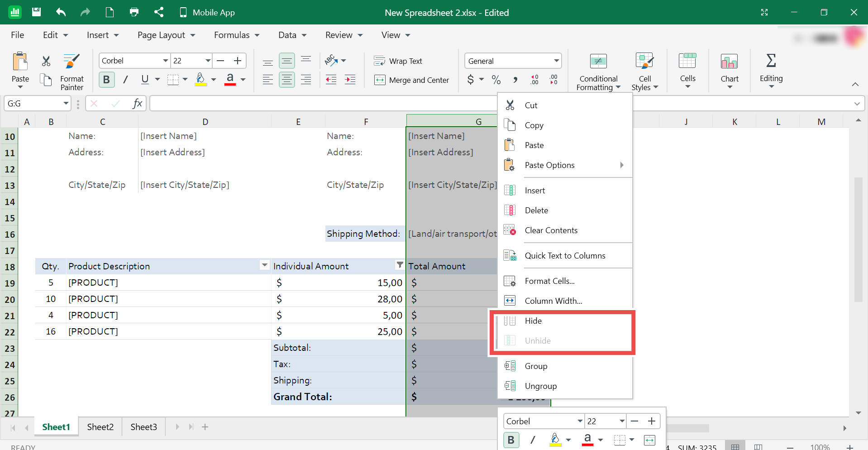Increase indent
The image size is (868, 450).
(x=350, y=80)
